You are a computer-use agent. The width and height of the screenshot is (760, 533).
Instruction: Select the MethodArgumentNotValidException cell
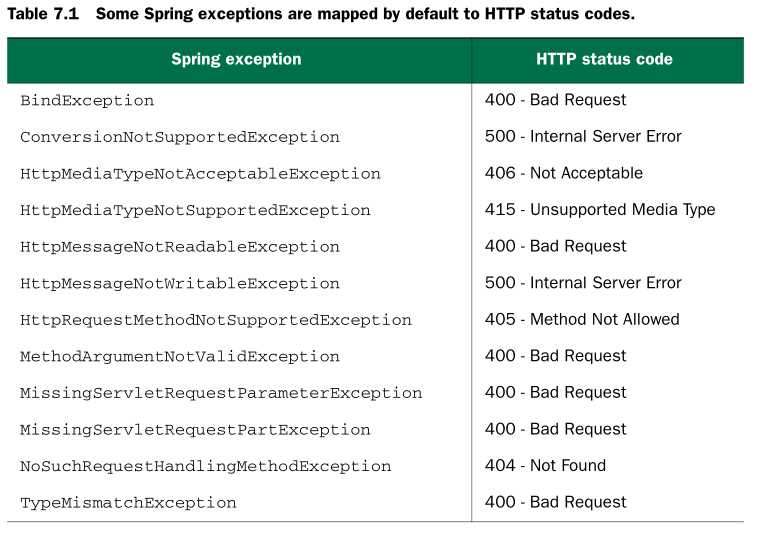coord(180,357)
